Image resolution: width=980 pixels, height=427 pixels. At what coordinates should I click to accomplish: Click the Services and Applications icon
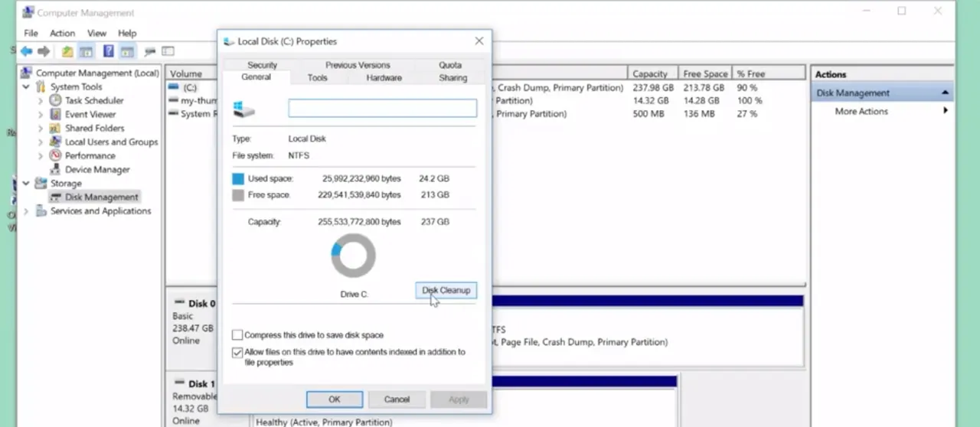coord(41,210)
